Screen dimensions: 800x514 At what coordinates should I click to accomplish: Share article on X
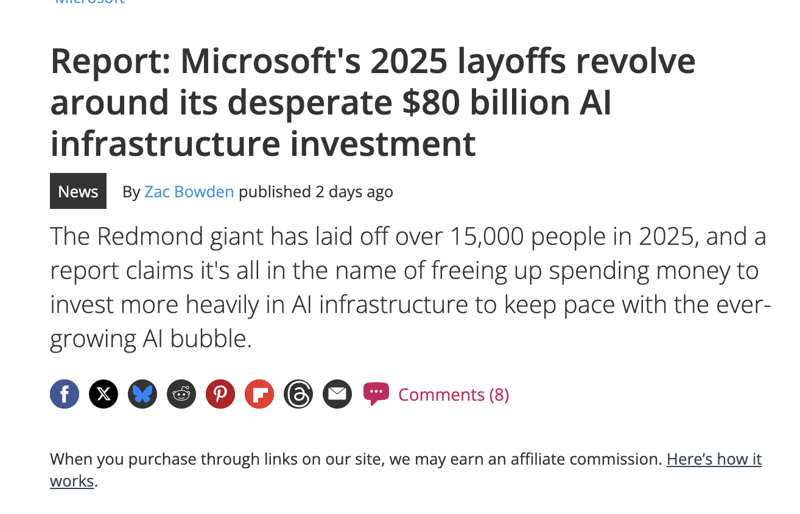pyautogui.click(x=103, y=394)
